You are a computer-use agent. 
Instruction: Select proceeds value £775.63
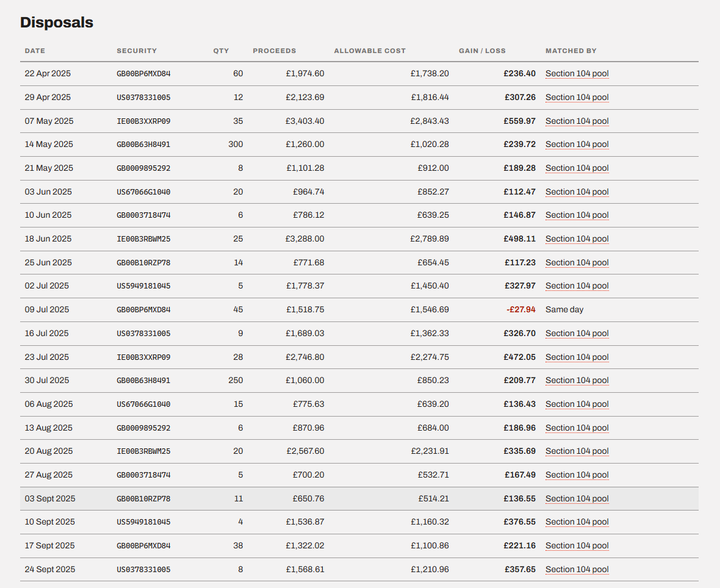click(x=309, y=404)
